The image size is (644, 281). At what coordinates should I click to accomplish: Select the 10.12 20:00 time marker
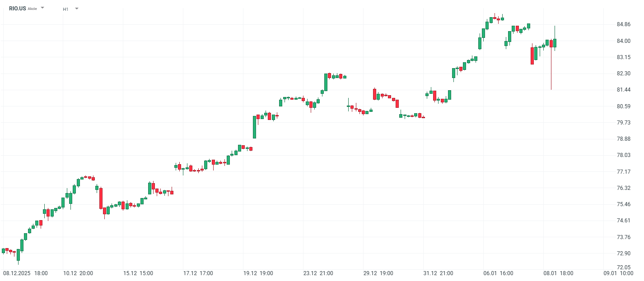point(79,273)
